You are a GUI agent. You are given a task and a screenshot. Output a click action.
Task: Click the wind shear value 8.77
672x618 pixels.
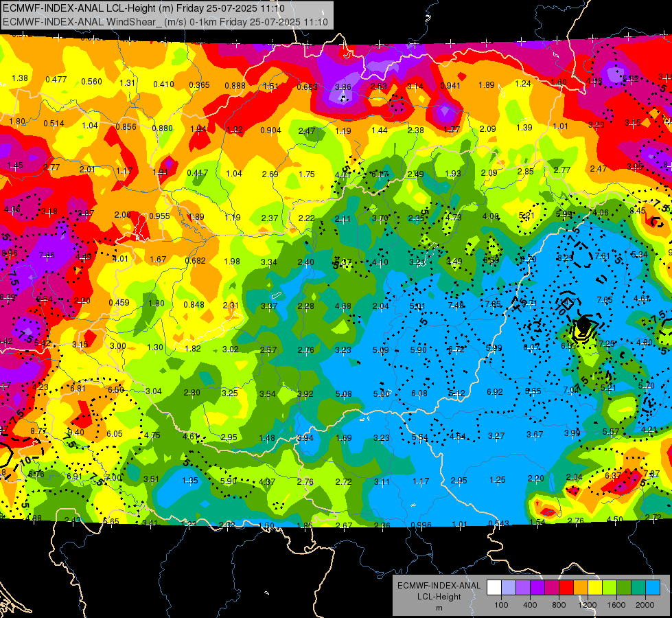38,431
